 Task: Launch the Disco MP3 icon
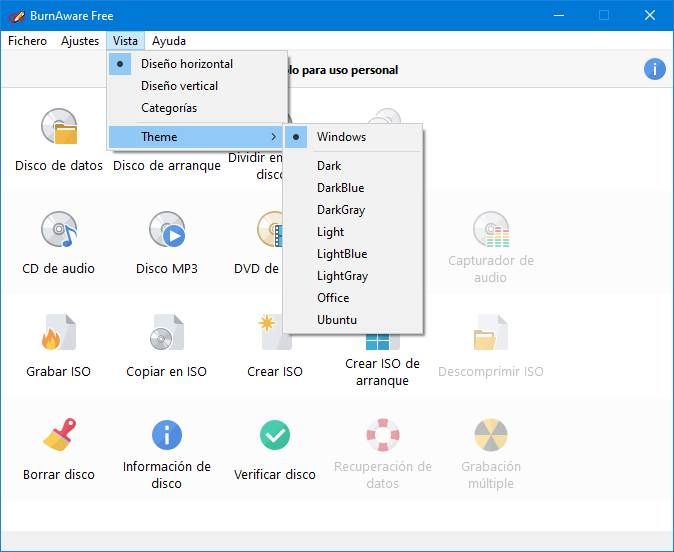pyautogui.click(x=167, y=229)
